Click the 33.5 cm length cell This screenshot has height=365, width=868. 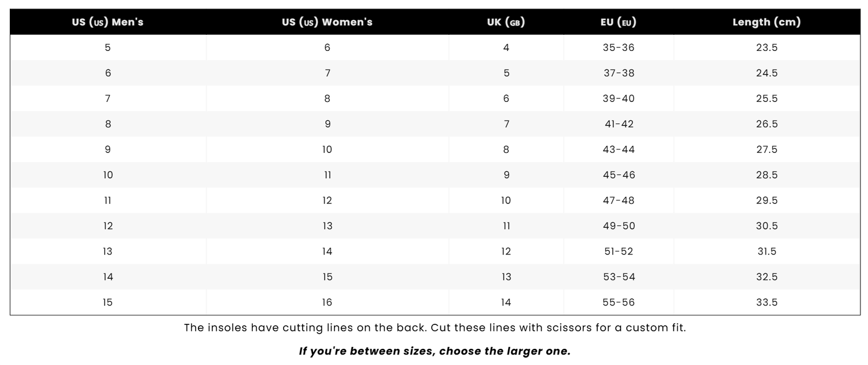(766, 302)
